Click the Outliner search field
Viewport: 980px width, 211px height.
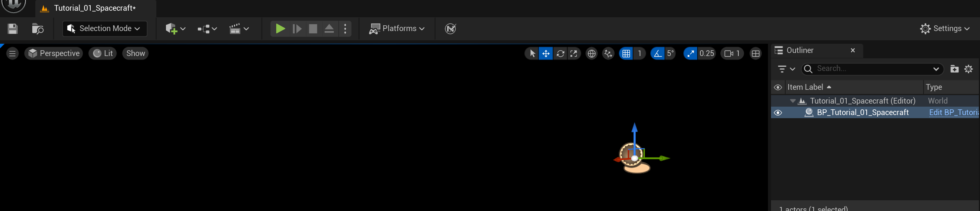pyautogui.click(x=868, y=69)
